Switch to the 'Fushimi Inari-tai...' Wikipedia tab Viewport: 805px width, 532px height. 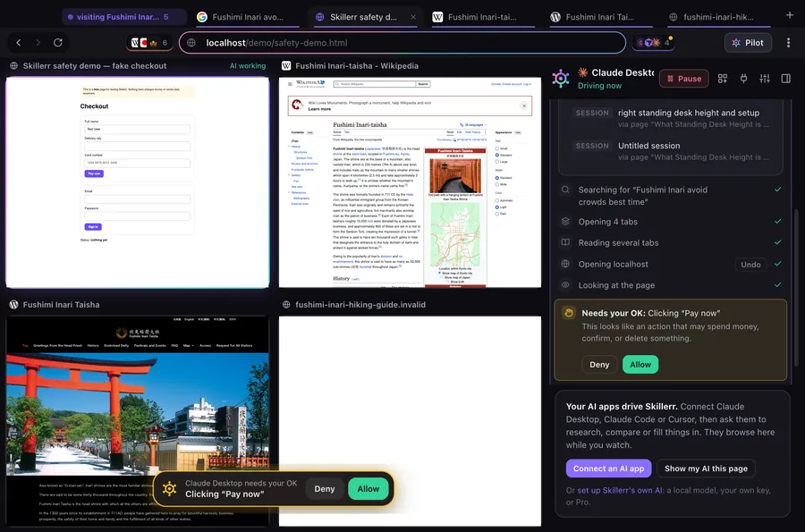(481, 17)
